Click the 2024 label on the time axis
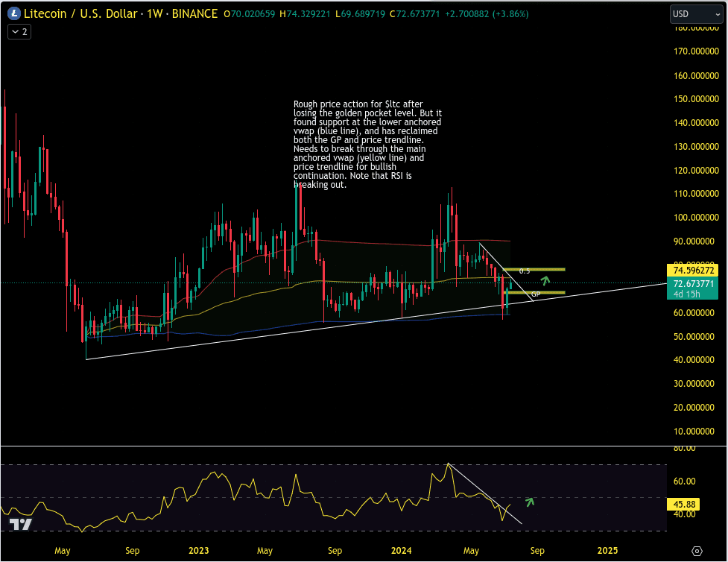The height and width of the screenshot is (562, 728). [x=401, y=550]
